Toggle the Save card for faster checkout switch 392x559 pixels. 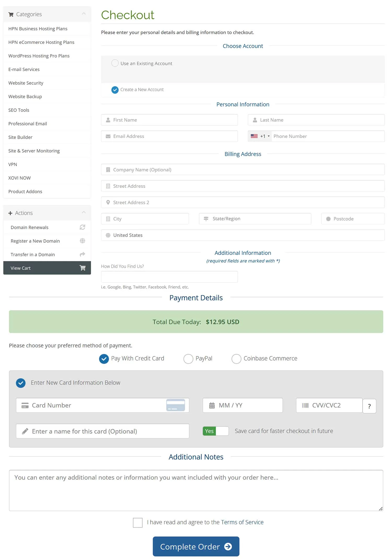pos(216,431)
